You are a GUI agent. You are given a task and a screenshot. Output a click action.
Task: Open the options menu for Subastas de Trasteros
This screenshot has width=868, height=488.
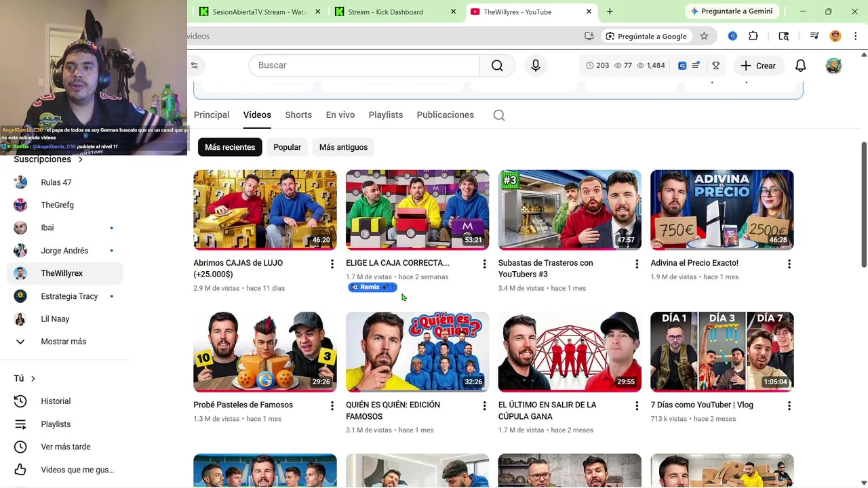pyautogui.click(x=636, y=264)
